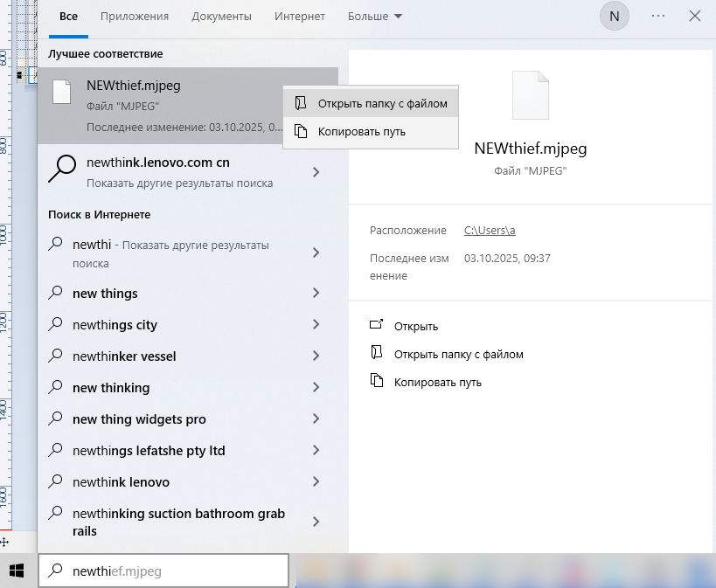Click the 'Open' icon in the preview pane
This screenshot has height=588, width=716.
(x=377, y=326)
